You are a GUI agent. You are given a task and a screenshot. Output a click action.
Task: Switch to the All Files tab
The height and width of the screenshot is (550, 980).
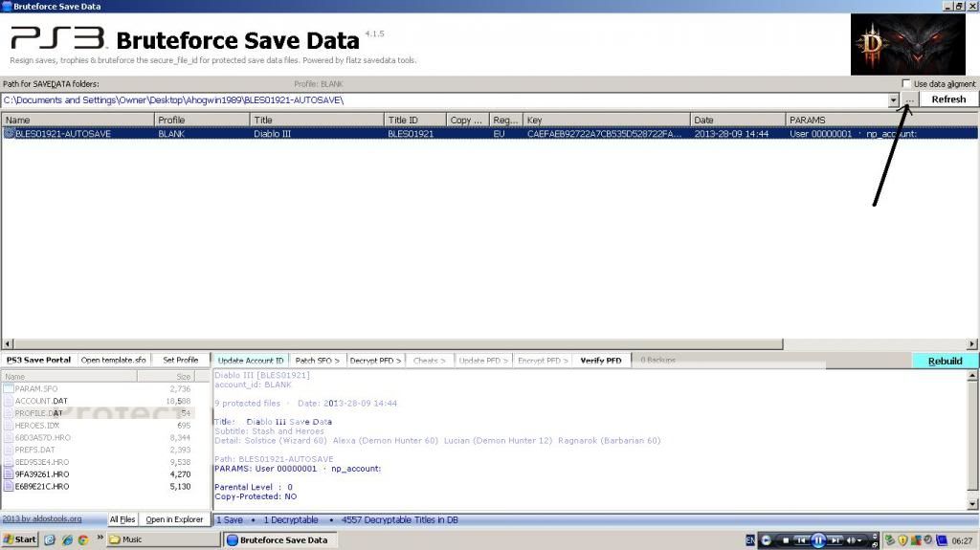pos(122,519)
